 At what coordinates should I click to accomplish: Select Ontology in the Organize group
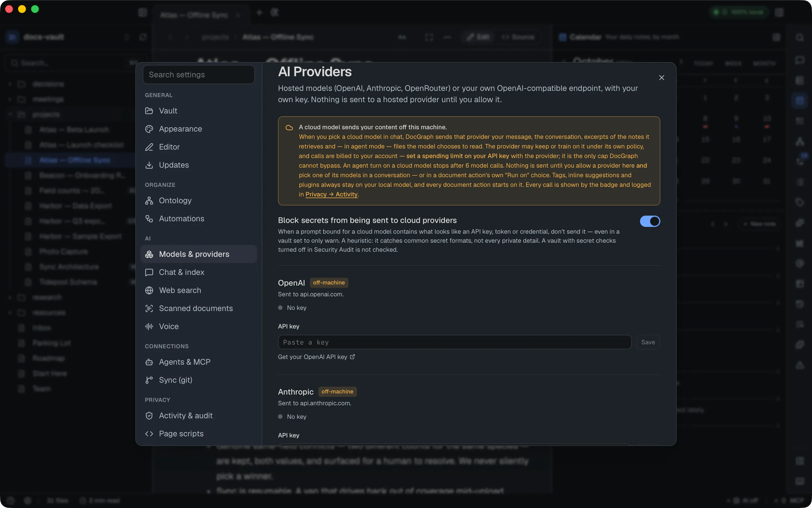coord(199,201)
